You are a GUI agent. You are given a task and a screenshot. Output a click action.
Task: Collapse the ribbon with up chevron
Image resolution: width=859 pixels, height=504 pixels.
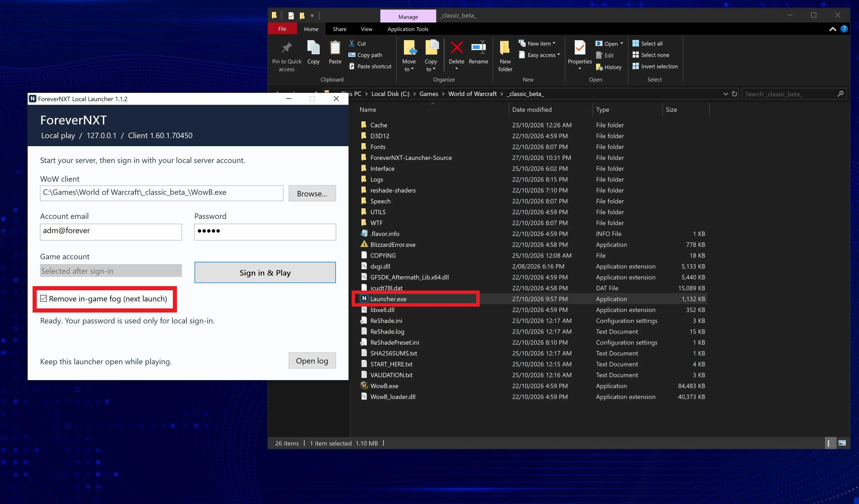[x=832, y=29]
